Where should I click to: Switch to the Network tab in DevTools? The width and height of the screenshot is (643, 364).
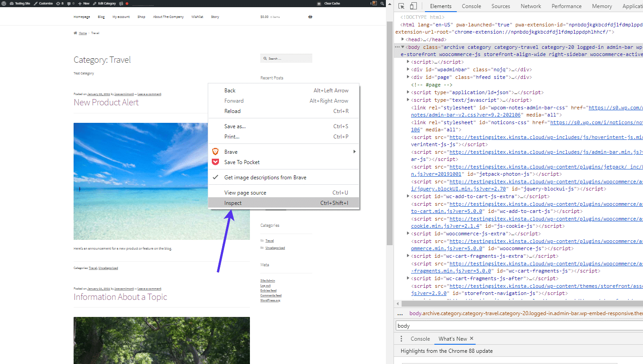(530, 6)
